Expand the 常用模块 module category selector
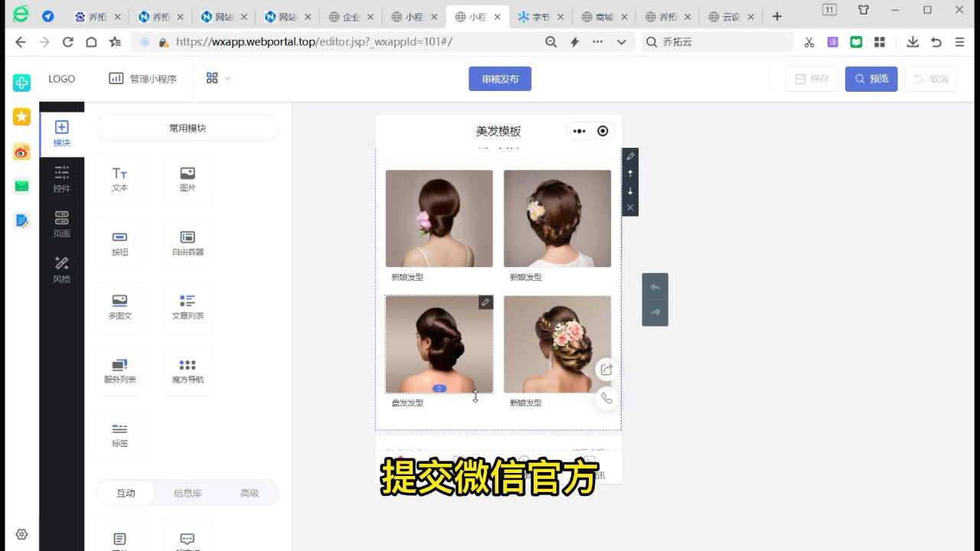 188,128
